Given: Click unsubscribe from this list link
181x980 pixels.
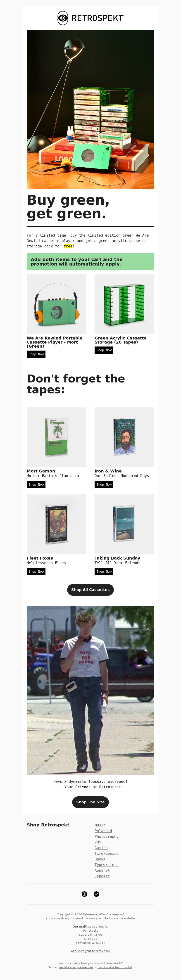Looking at the screenshot, I should tap(115, 967).
